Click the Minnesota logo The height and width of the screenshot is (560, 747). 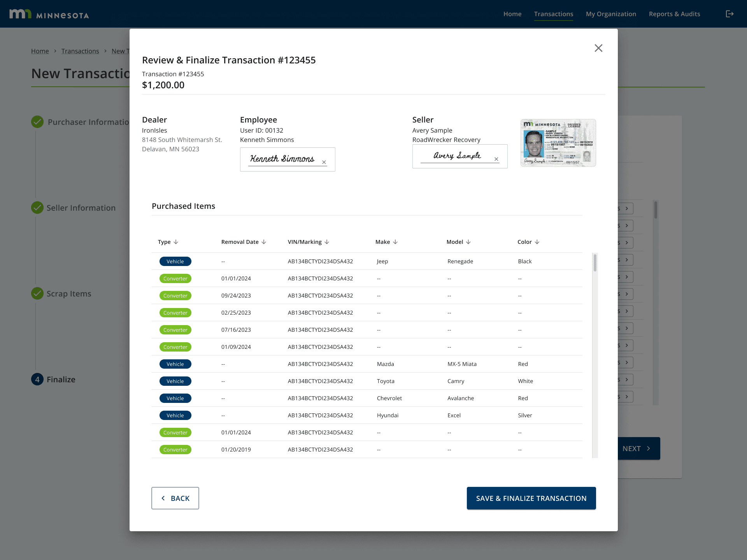[x=49, y=14]
